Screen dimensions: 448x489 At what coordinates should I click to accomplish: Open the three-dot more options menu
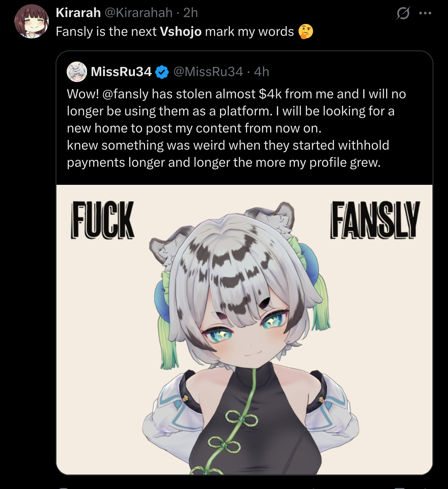[425, 13]
